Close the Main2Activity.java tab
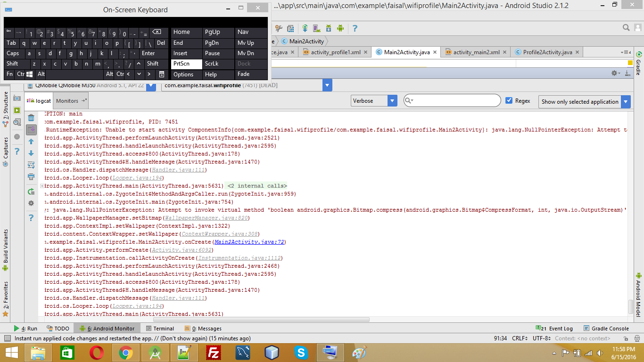This screenshot has width=644, height=362. click(435, 52)
